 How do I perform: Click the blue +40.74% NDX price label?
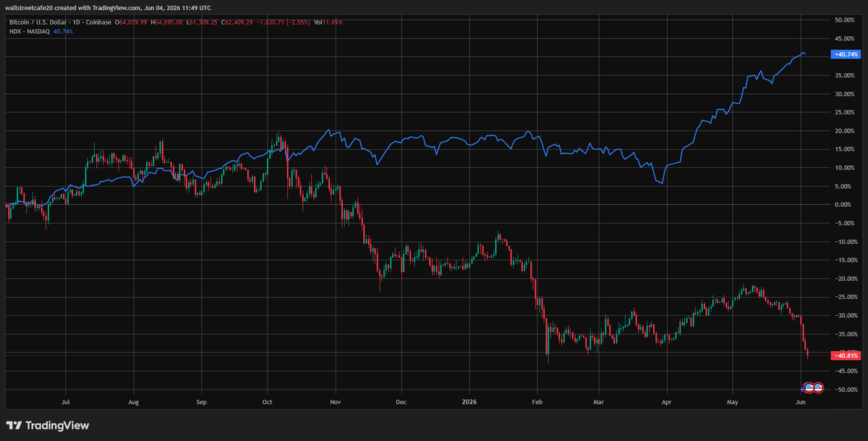pos(844,54)
